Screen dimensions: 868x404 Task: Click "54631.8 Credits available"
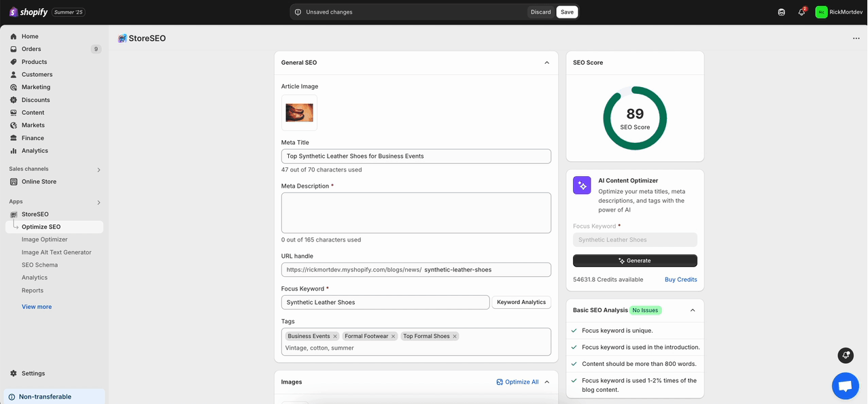608,280
